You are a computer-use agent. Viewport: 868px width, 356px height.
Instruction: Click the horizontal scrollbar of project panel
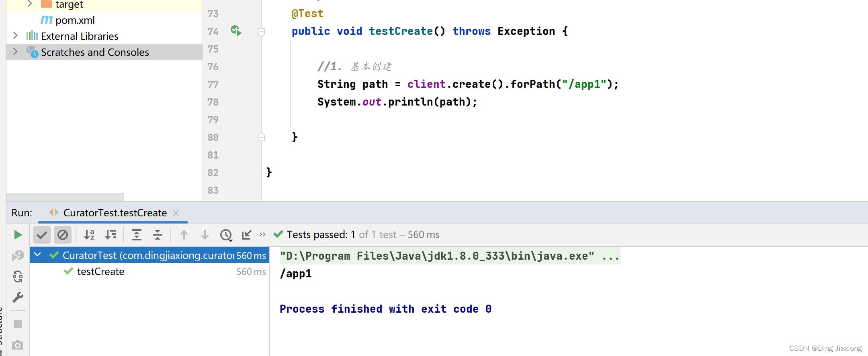[65, 197]
